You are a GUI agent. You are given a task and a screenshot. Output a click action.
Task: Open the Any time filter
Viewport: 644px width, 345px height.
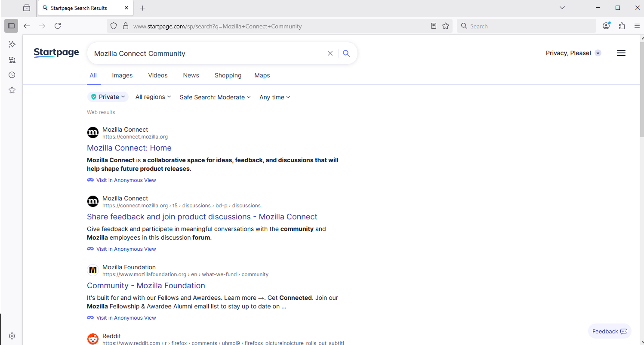pos(274,97)
